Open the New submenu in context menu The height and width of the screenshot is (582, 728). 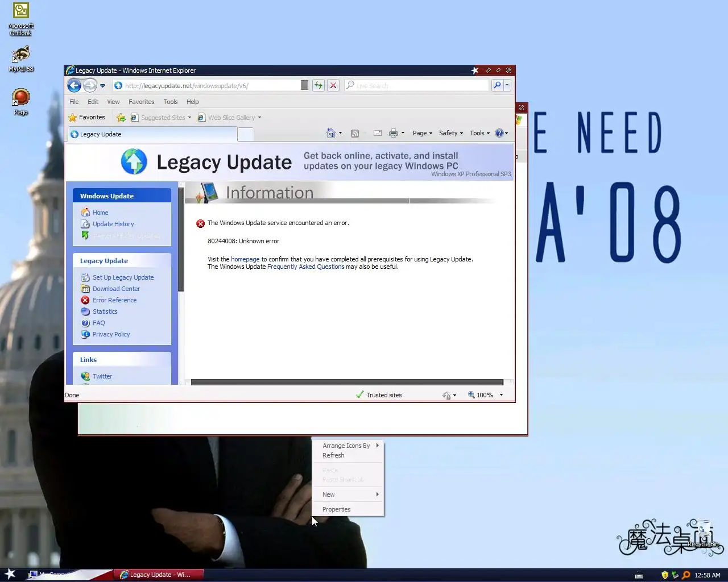click(x=348, y=494)
